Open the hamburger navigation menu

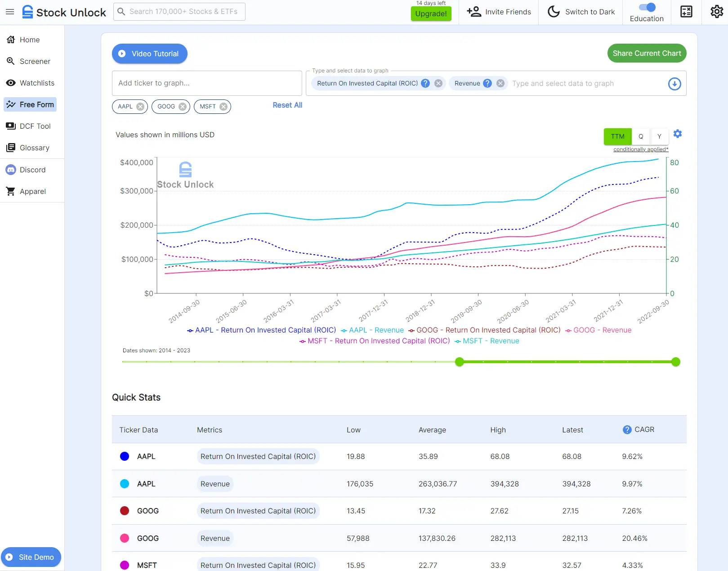pyautogui.click(x=10, y=12)
